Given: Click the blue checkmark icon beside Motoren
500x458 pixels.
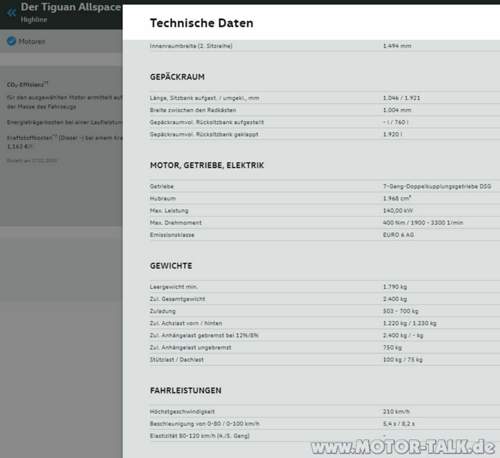Looking at the screenshot, I should click(x=11, y=41).
